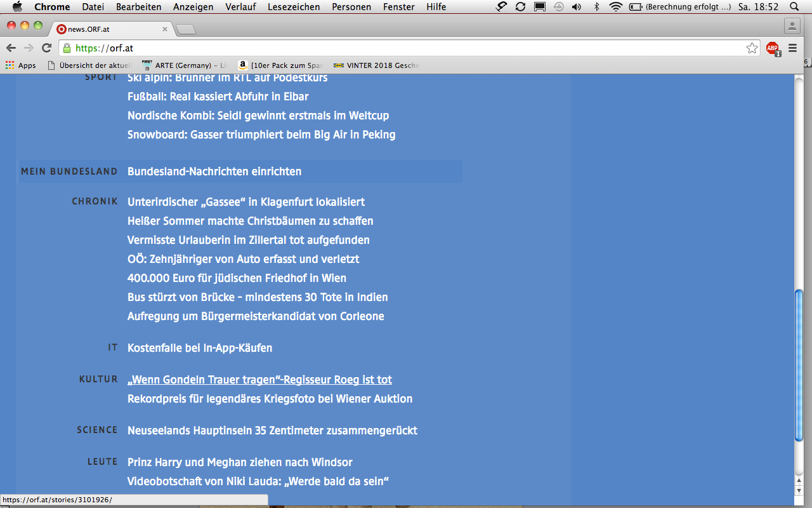Screen dimensions: 812x508
Task: Open the Apple menu
Action: 17,7
